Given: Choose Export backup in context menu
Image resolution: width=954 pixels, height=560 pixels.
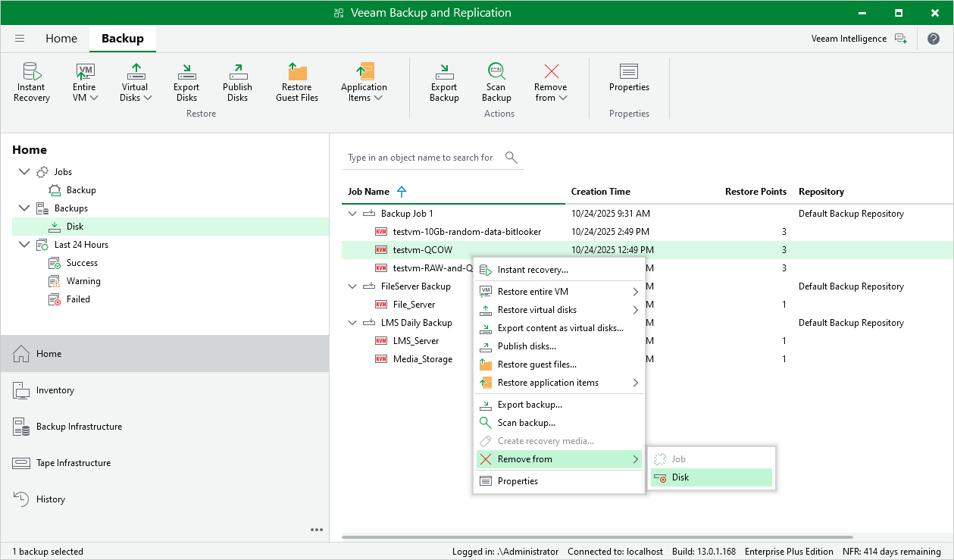Looking at the screenshot, I should tap(559, 405).
